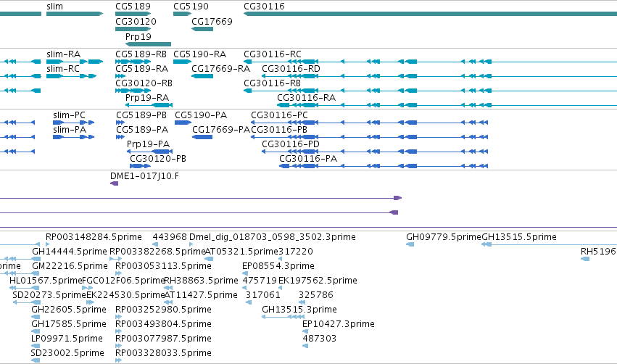Click the CG5190 gene label

coord(191,7)
